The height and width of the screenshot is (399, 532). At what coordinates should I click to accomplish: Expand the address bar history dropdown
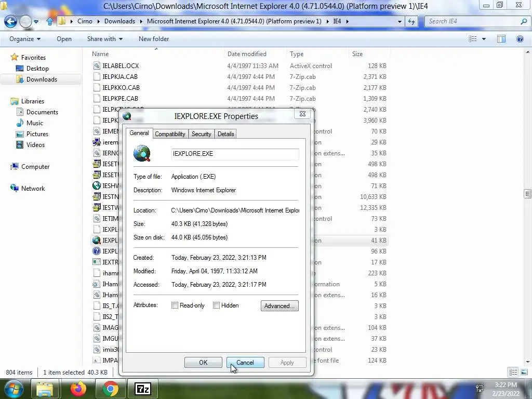400,21
